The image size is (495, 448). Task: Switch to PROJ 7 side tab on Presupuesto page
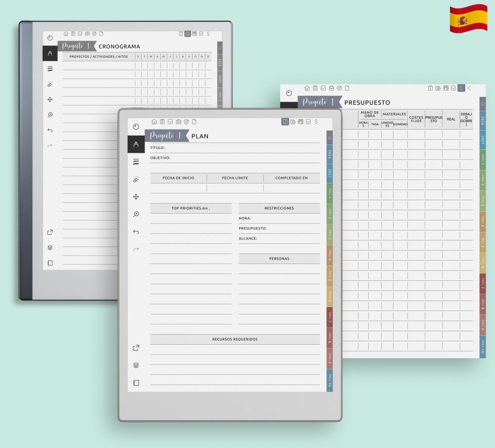(x=483, y=283)
